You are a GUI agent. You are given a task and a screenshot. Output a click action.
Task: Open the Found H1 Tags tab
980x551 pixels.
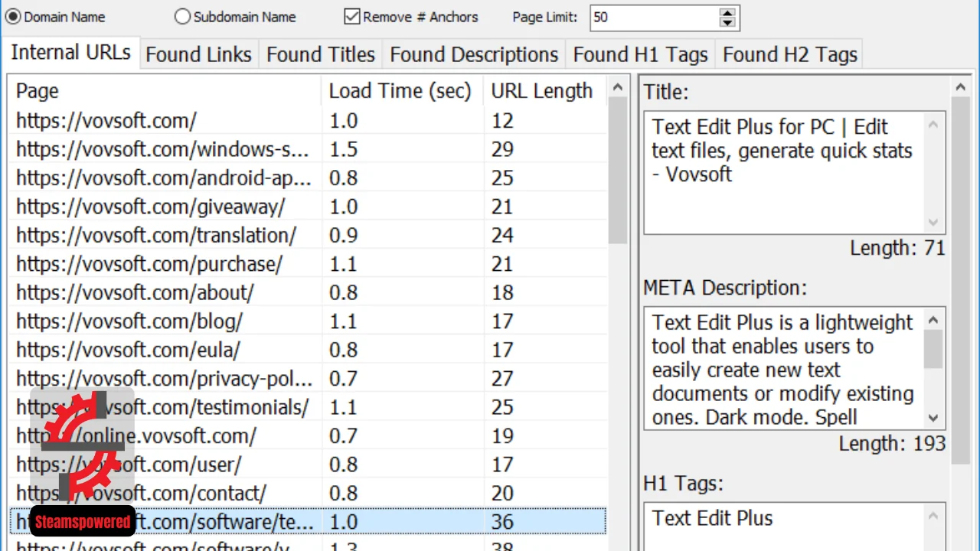point(640,55)
